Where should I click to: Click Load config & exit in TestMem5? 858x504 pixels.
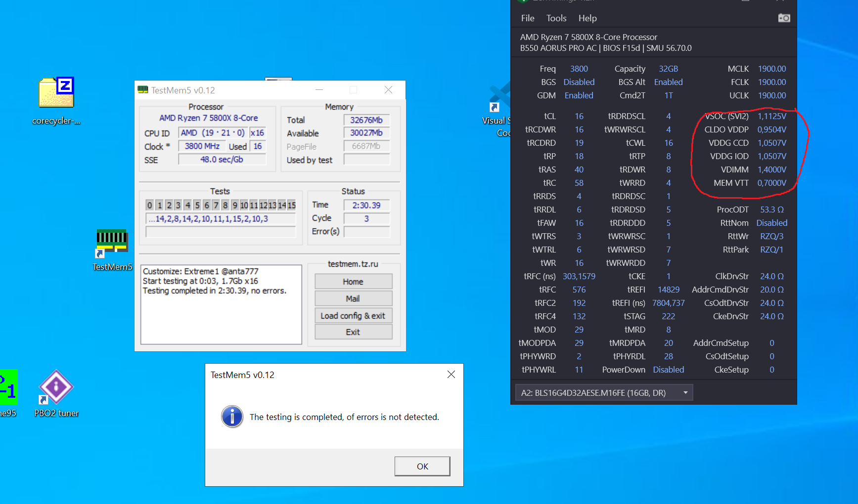pyautogui.click(x=353, y=316)
